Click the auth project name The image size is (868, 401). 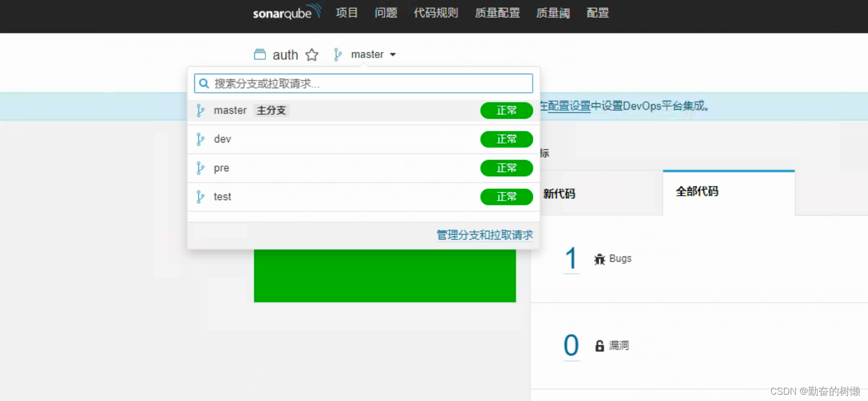coord(285,55)
